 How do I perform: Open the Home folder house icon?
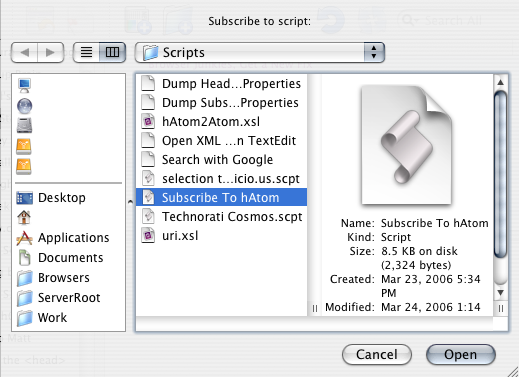point(24,218)
